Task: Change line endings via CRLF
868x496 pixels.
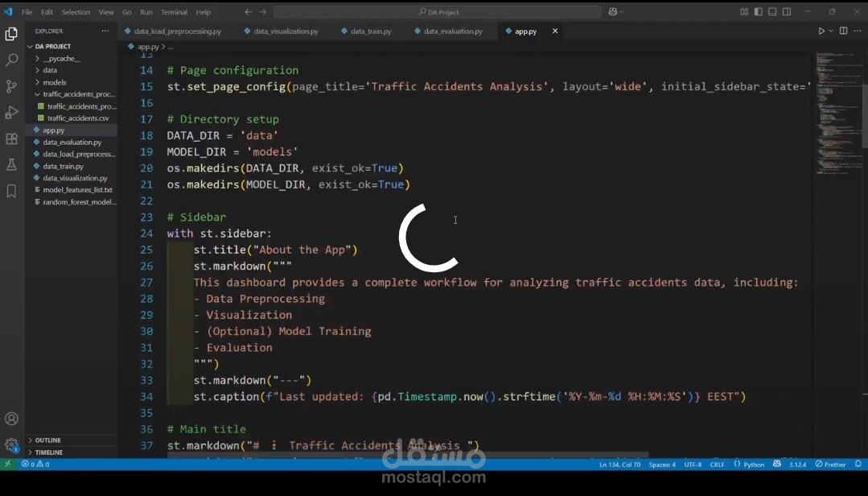Action: pyautogui.click(x=717, y=465)
